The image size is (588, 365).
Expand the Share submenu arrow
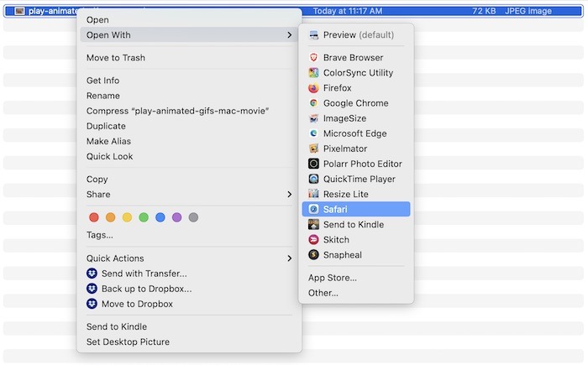coord(290,194)
